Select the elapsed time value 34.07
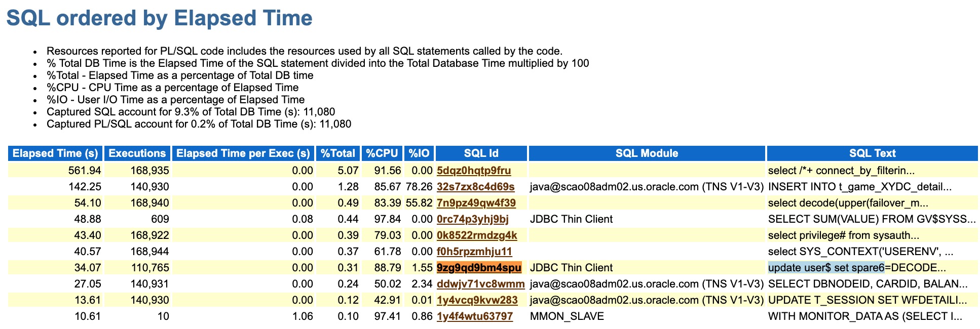This screenshot has width=980, height=329. tap(88, 268)
